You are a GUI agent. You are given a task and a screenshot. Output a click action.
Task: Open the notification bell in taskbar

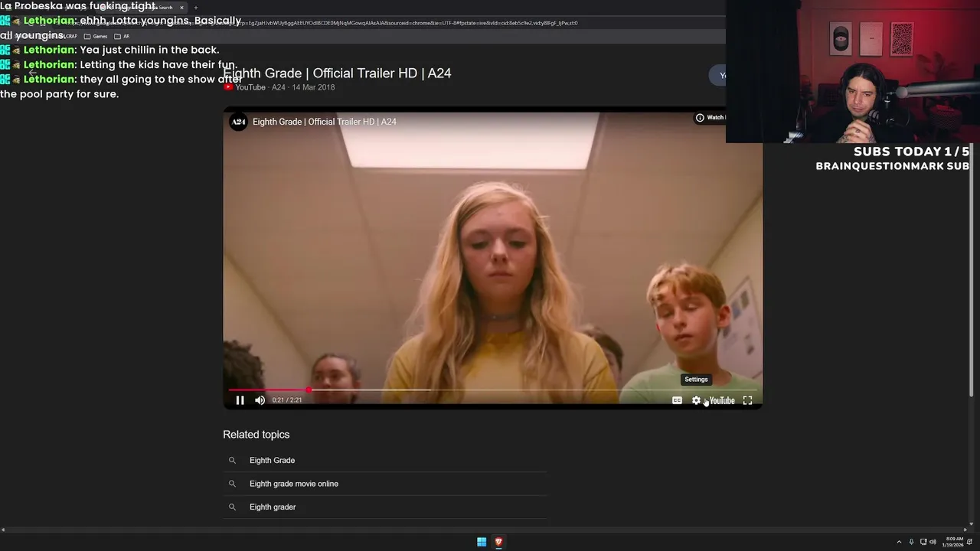pyautogui.click(x=969, y=542)
